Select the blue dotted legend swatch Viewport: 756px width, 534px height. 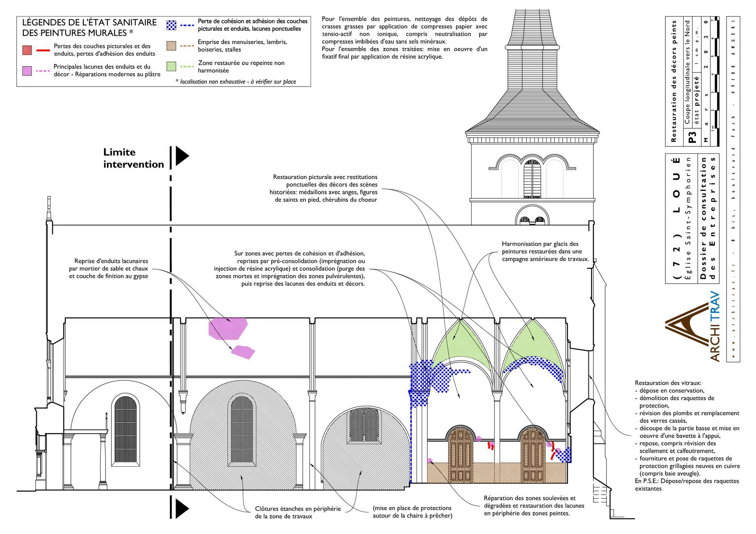(171, 25)
